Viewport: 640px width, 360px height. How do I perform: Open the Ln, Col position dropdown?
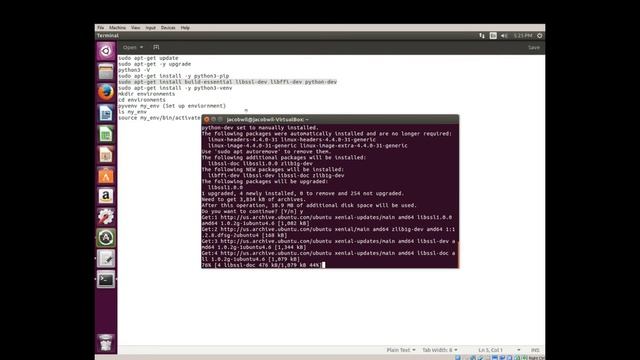coord(499,350)
